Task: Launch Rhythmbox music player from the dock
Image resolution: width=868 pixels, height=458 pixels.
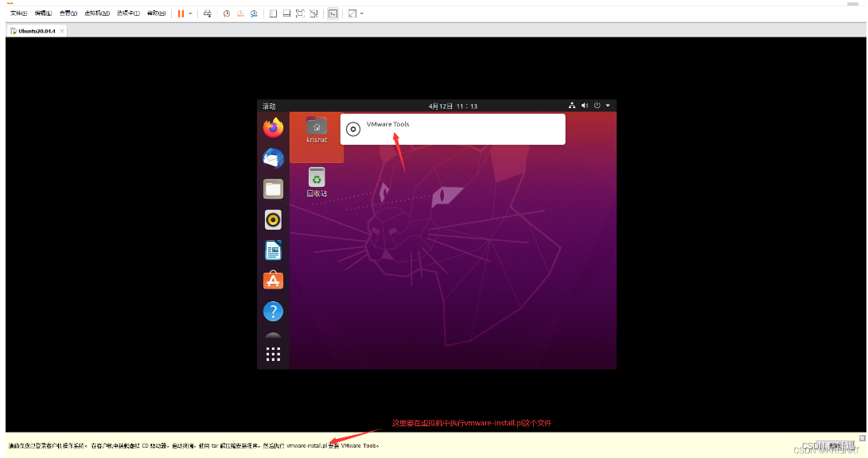Action: [x=273, y=219]
